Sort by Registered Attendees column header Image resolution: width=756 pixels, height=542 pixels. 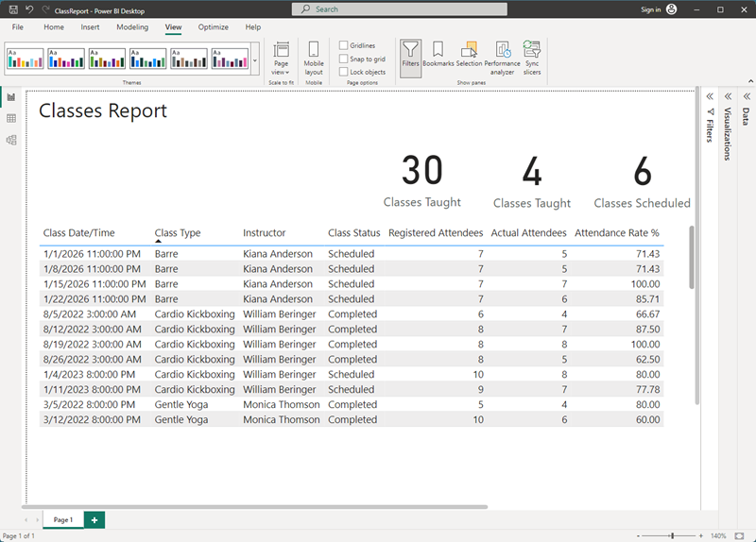coord(436,232)
